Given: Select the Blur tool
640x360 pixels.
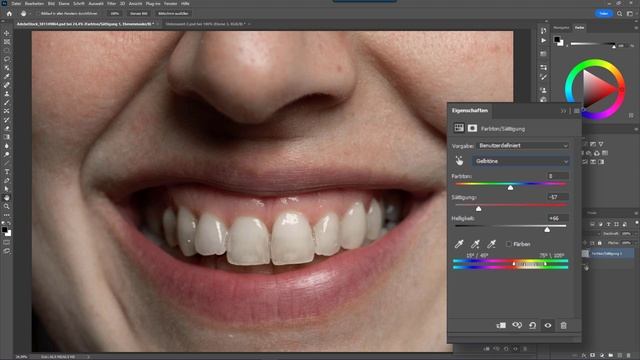Looking at the screenshot, I should tap(7, 146).
